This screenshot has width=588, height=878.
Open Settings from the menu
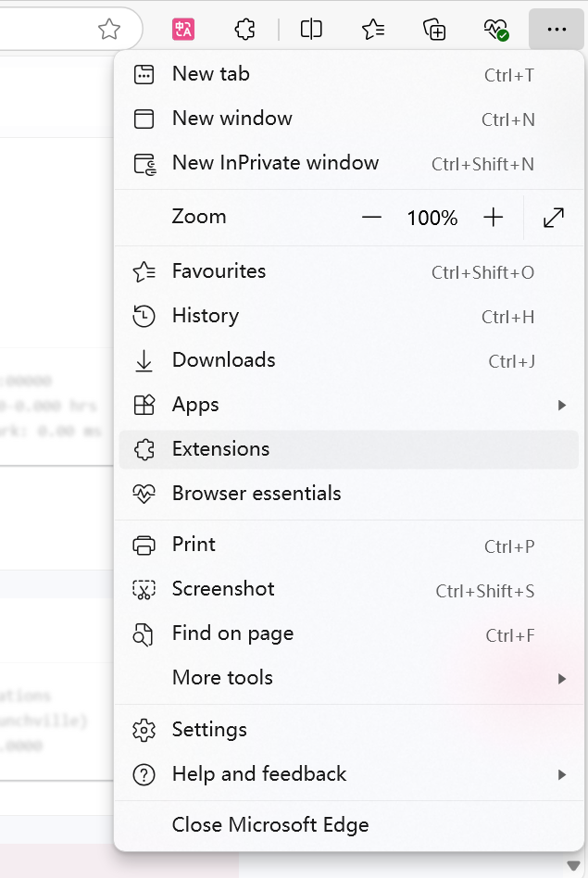coord(209,730)
